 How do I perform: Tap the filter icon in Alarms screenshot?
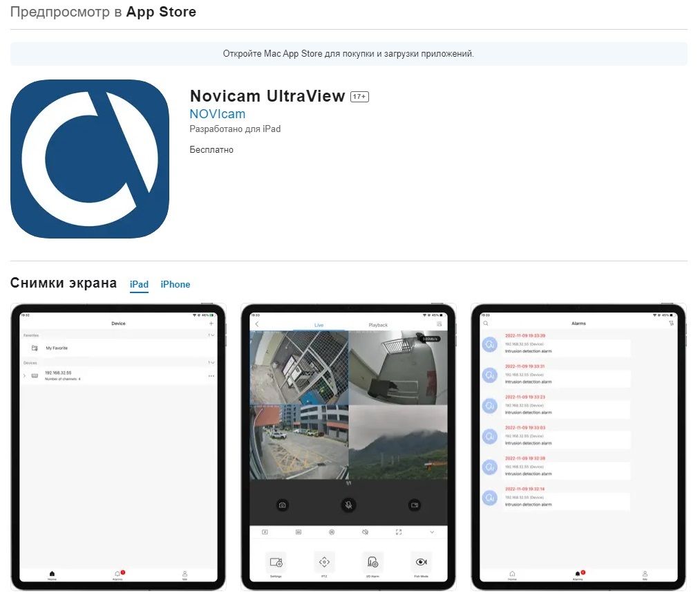tap(672, 324)
